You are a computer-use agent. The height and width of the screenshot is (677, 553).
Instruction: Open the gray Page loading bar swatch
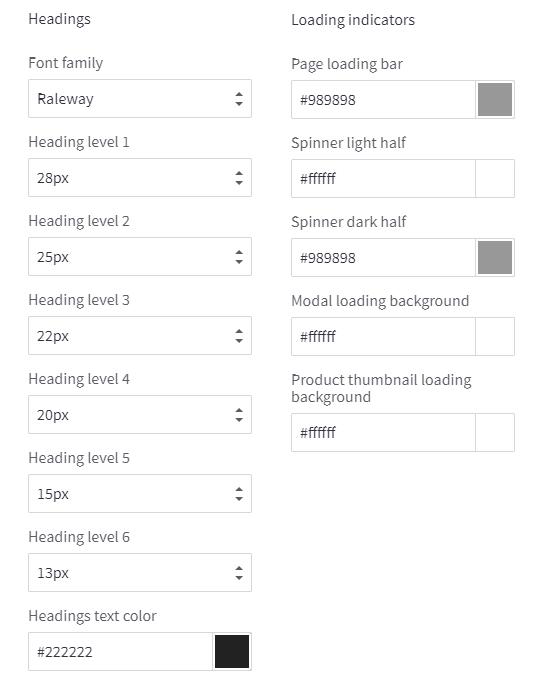click(x=495, y=100)
